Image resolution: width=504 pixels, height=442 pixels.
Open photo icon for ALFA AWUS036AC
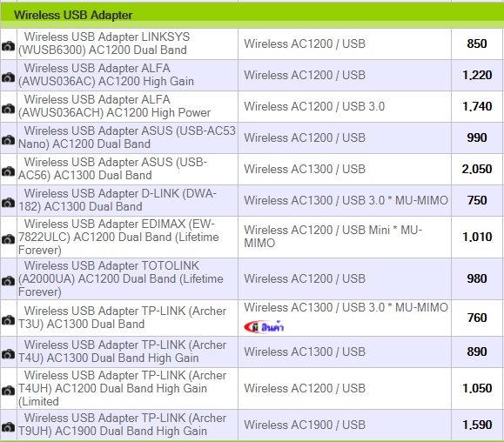(x=9, y=77)
